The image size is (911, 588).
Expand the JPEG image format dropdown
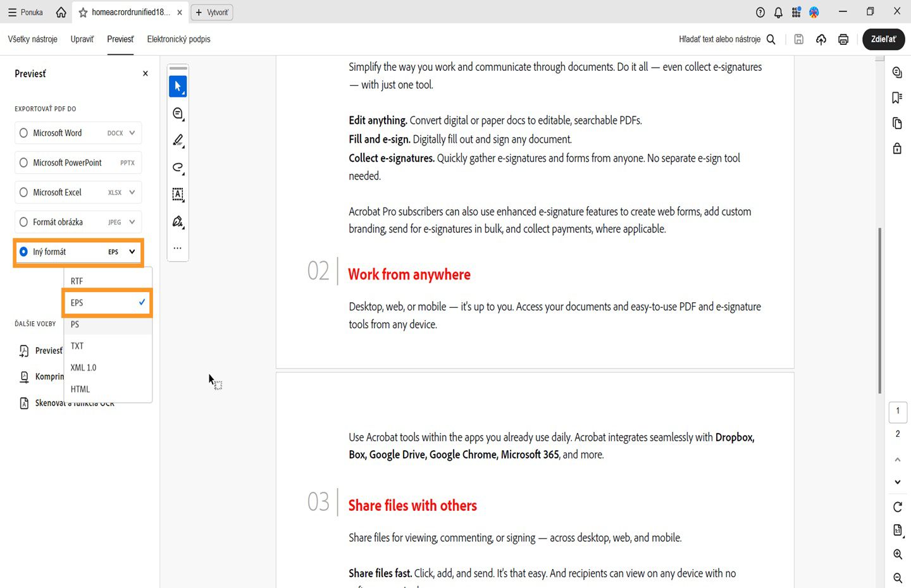coord(131,222)
